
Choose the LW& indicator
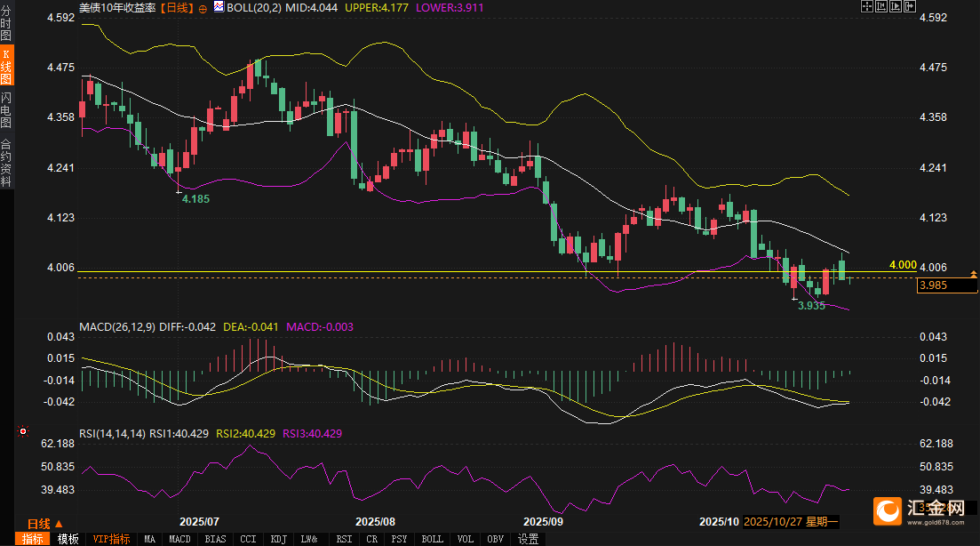coord(309,539)
